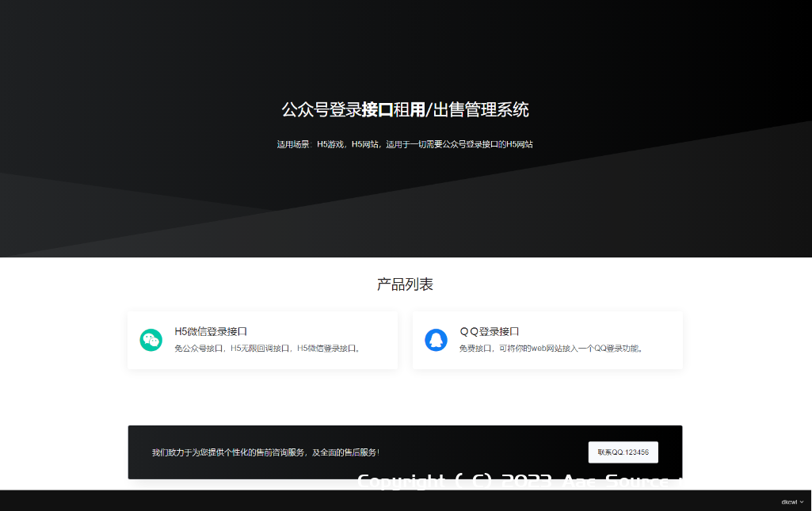Click the blue QQ penguin icon
This screenshot has height=511, width=812.
(436, 340)
